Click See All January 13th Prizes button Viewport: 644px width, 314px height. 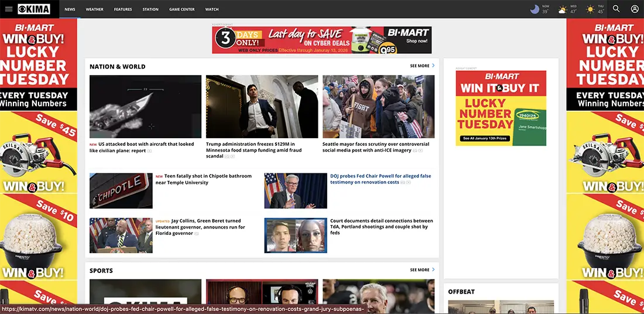click(486, 138)
